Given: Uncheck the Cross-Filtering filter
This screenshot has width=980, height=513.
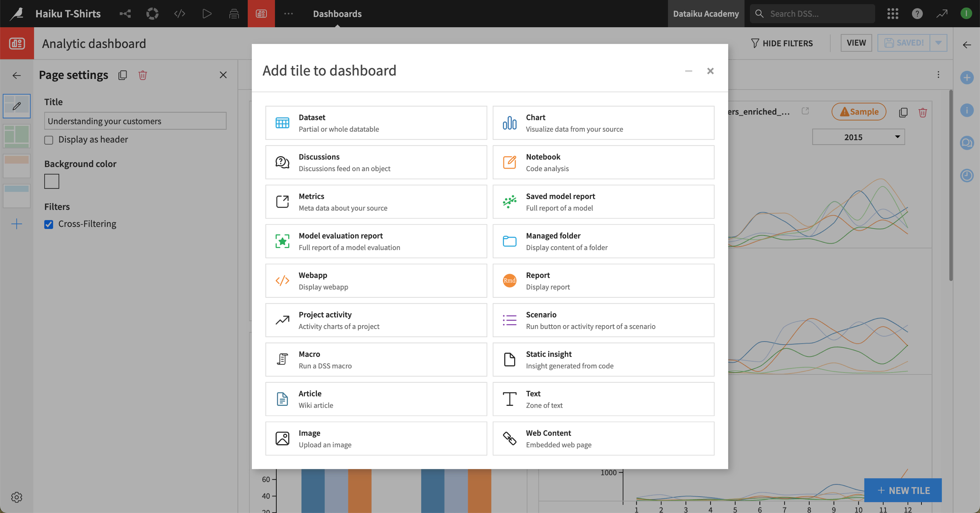Looking at the screenshot, I should pos(49,224).
